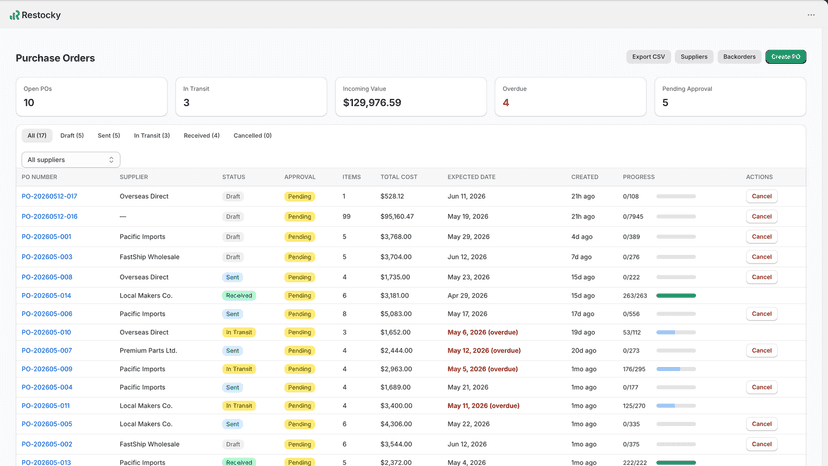Image resolution: width=828 pixels, height=466 pixels.
Task: Open purchase order PO-202605-010
Action: 46,332
